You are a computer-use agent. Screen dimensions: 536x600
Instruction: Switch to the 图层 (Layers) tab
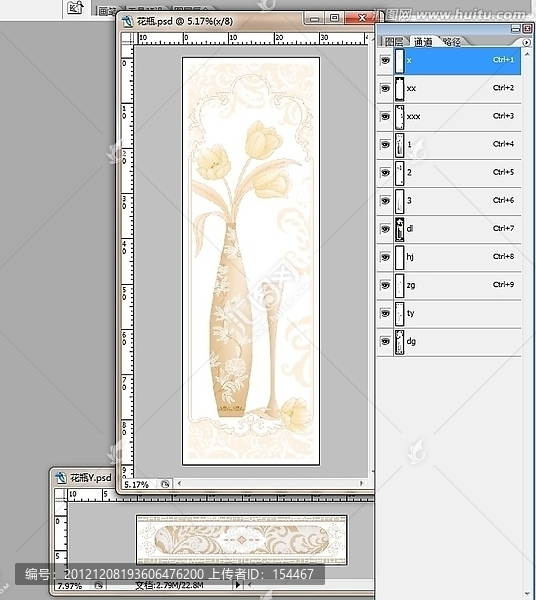(x=393, y=42)
